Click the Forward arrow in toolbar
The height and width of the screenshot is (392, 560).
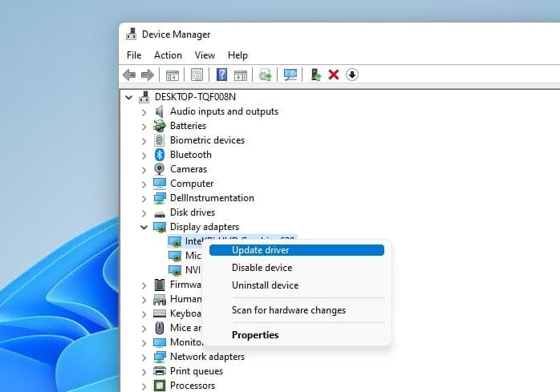coord(147,75)
